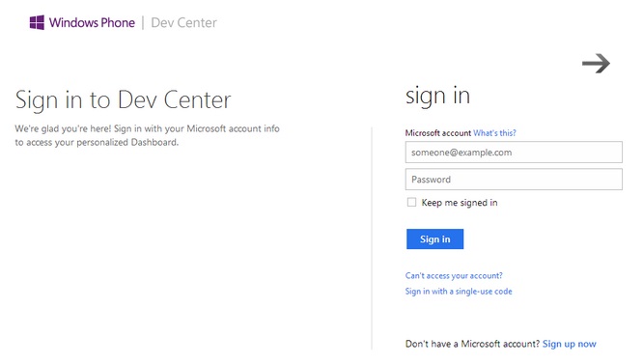
Task: Click the personalized Dashboard sentence
Action: [x=97, y=142]
